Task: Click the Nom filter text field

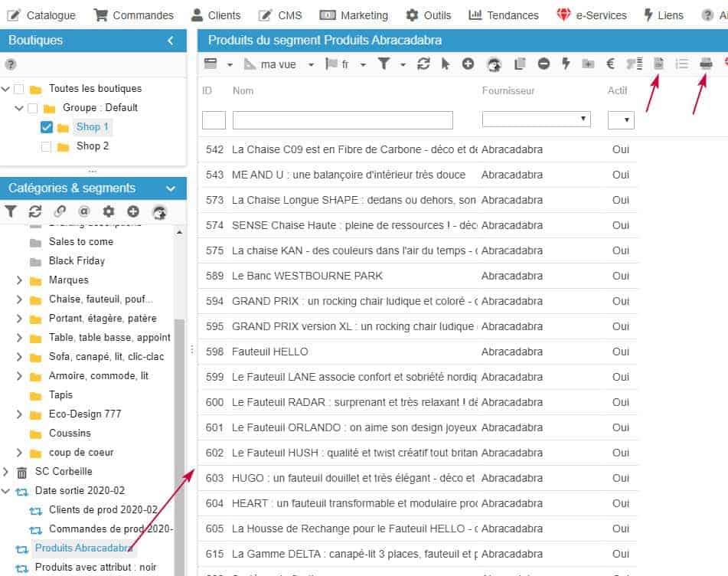Action: click(x=342, y=120)
